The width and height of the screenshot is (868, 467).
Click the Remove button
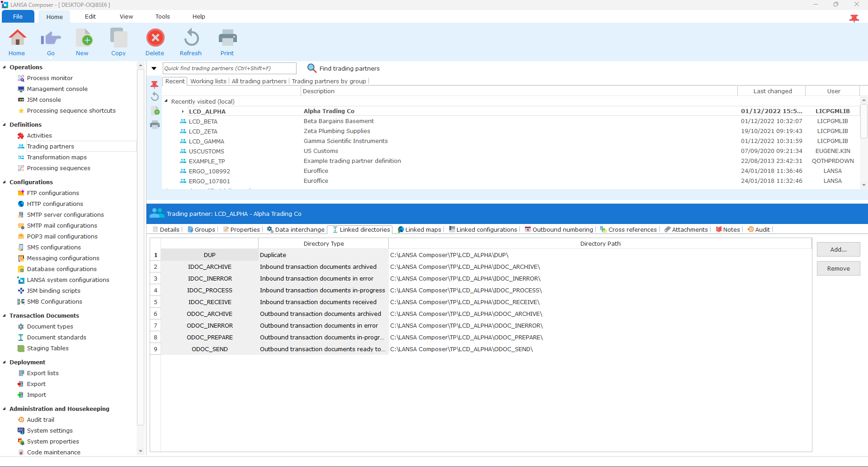[x=838, y=268]
